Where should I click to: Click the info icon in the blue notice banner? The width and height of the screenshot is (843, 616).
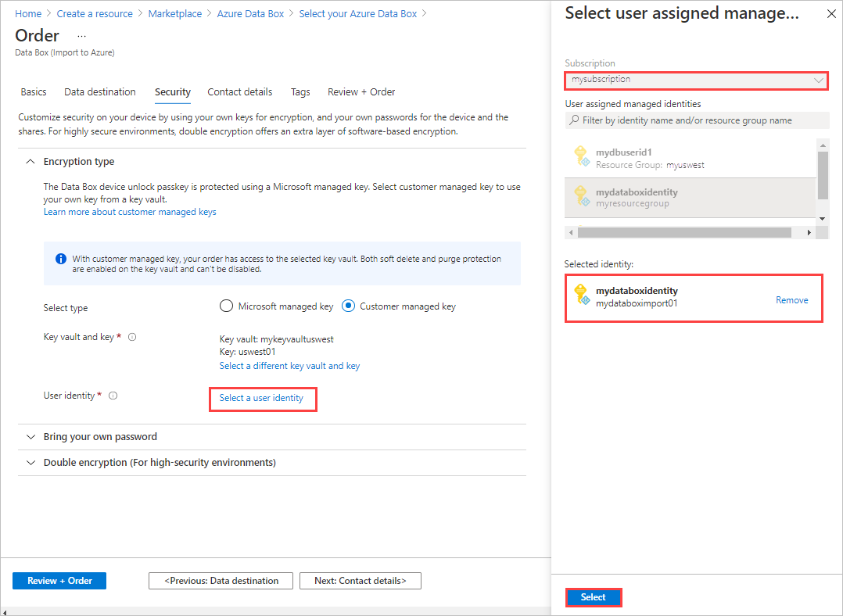pyautogui.click(x=60, y=259)
